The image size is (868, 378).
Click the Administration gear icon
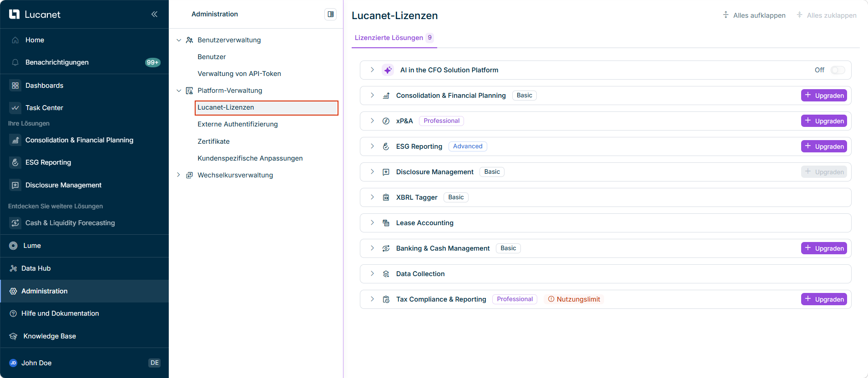click(x=14, y=291)
